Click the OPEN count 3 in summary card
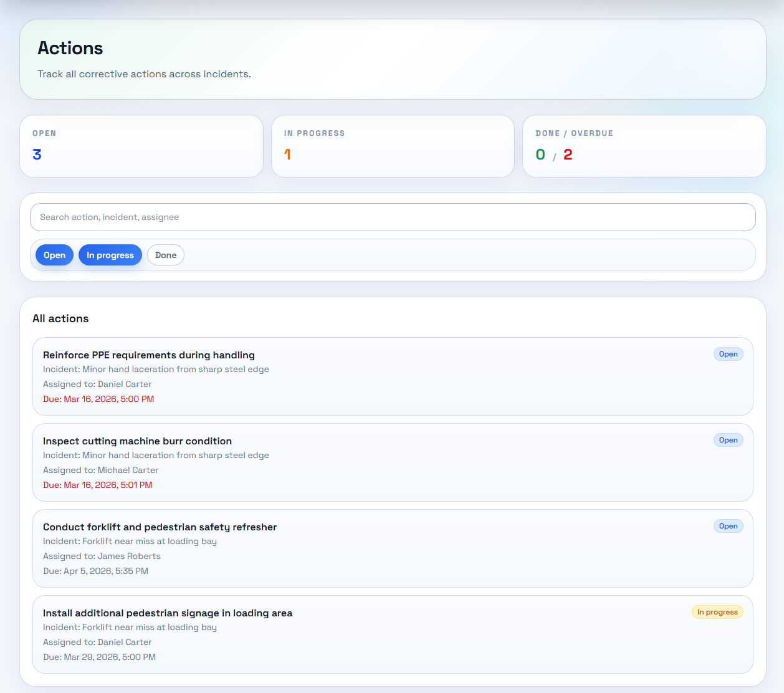Screen dimensions: 784x693 tap(37, 155)
